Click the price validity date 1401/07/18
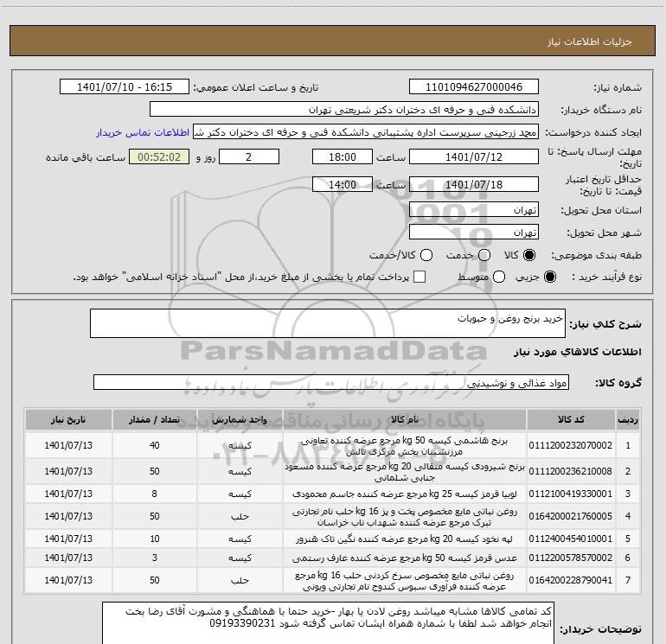The width and height of the screenshot is (666, 644). point(474,184)
